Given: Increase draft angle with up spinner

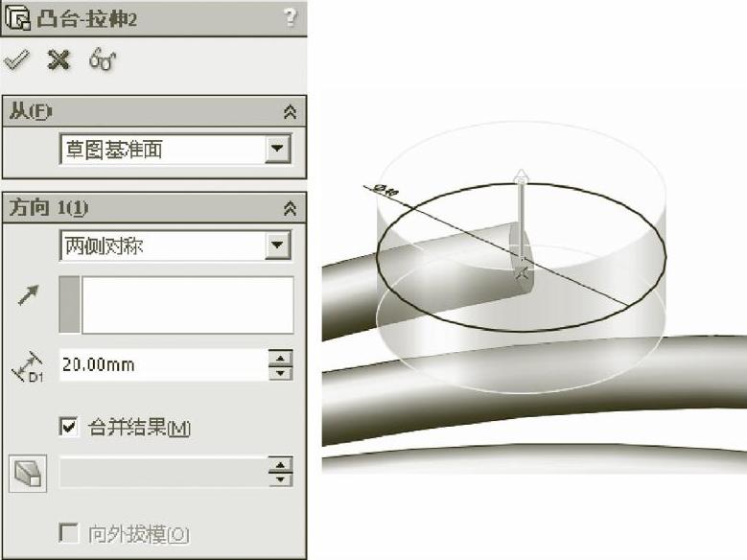Looking at the screenshot, I should (x=280, y=464).
